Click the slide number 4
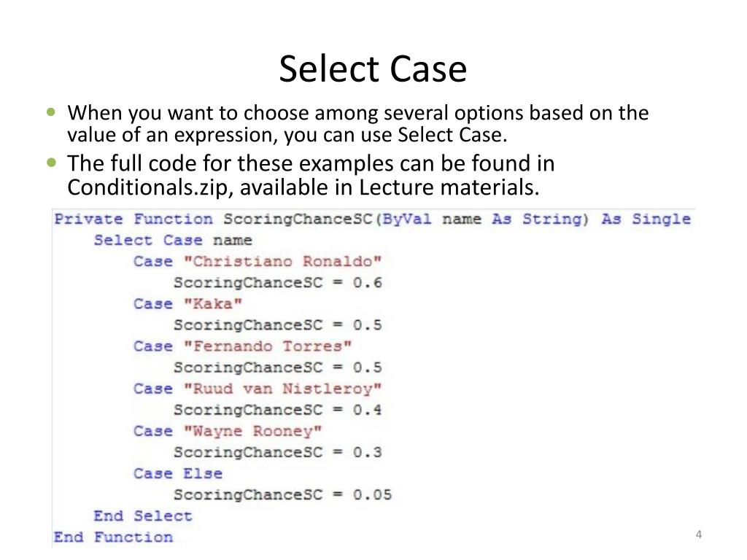This screenshot has width=747, height=560. coord(698,534)
